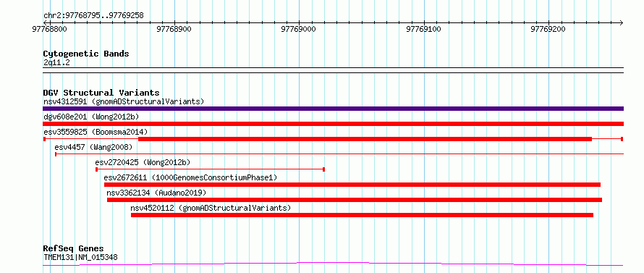Click the Cytogenetic Bands track heading
The image size is (644, 273).
click(86, 54)
